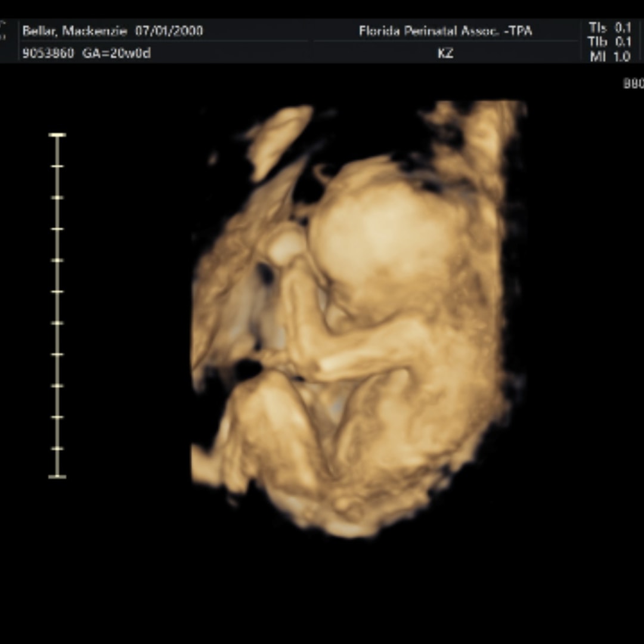The height and width of the screenshot is (644, 644).
Task: Click the partial logo icon at header left
Action: pos(3,30)
